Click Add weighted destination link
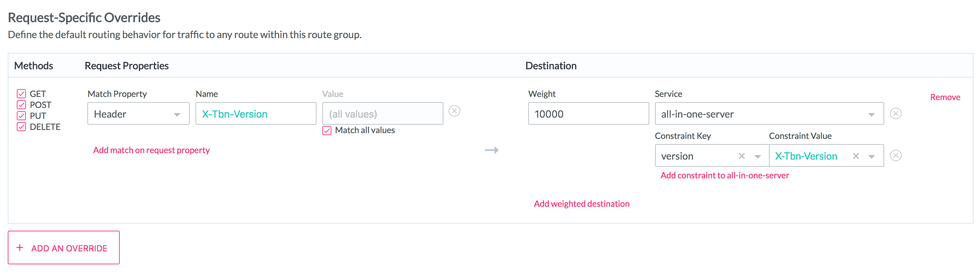 point(581,204)
